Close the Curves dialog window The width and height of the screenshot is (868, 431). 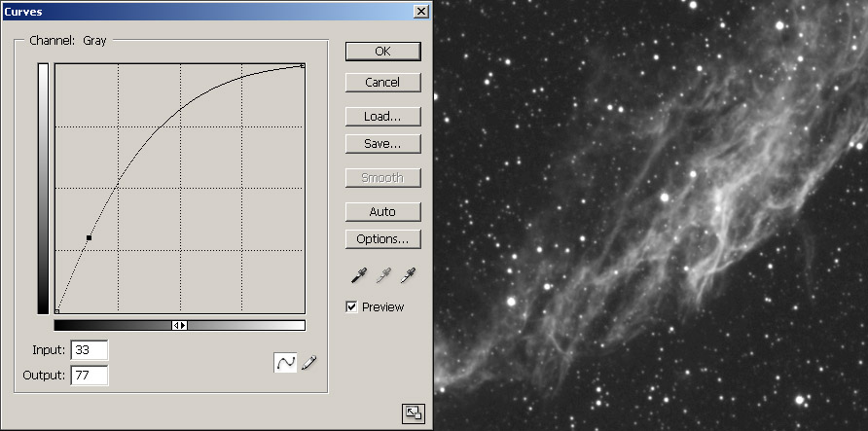pyautogui.click(x=420, y=11)
